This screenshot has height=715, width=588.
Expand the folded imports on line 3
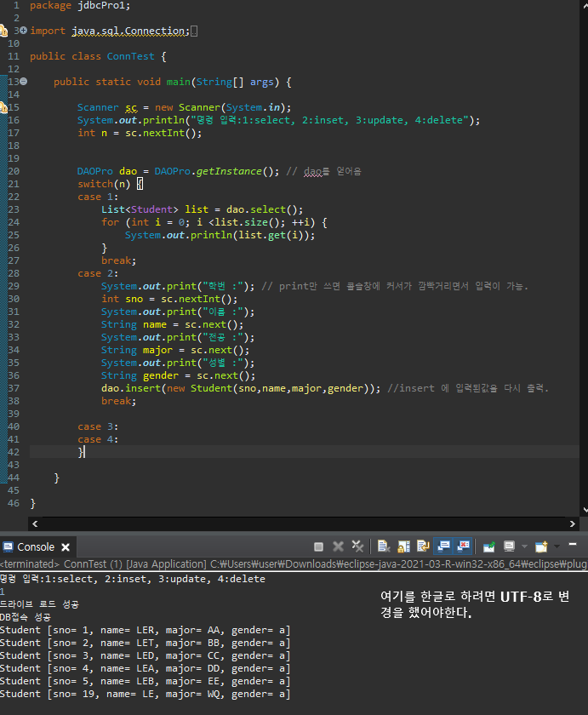[23, 31]
